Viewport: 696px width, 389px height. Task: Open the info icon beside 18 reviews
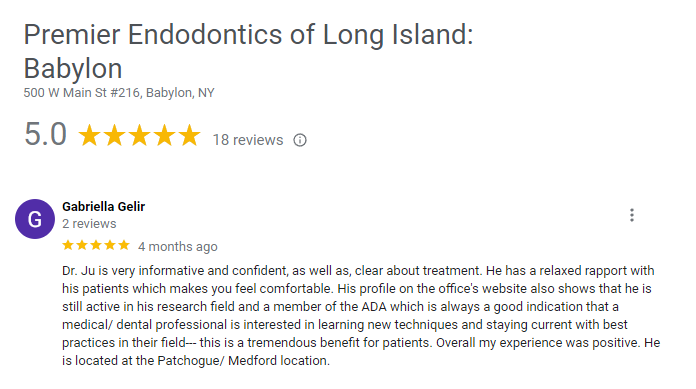300,140
